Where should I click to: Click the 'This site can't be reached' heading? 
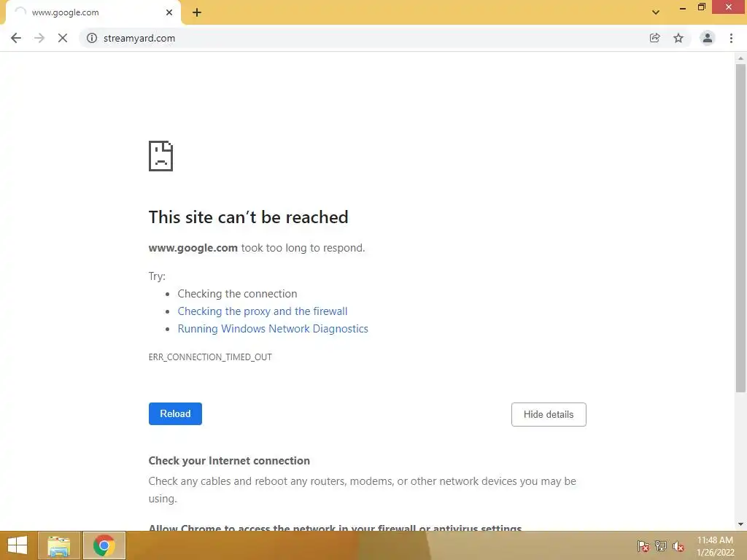(x=248, y=217)
